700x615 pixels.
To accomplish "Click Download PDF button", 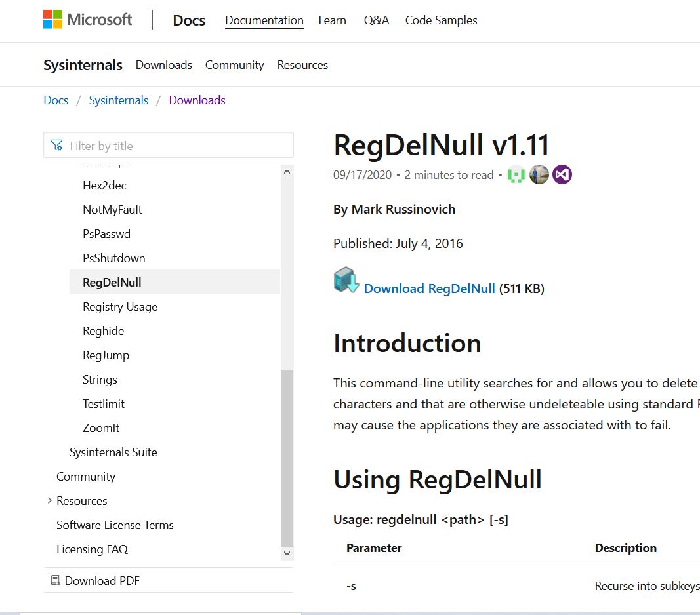I will 102,580.
